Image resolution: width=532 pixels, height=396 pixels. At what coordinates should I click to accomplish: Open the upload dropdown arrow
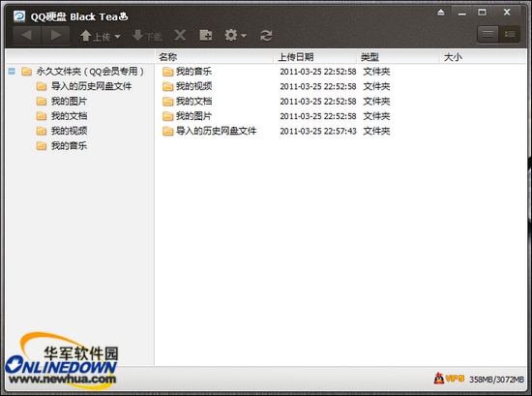click(117, 37)
